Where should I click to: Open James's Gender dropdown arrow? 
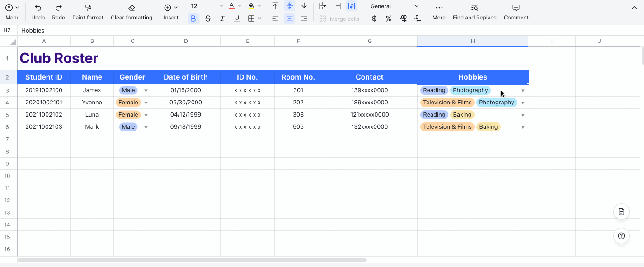pos(146,90)
